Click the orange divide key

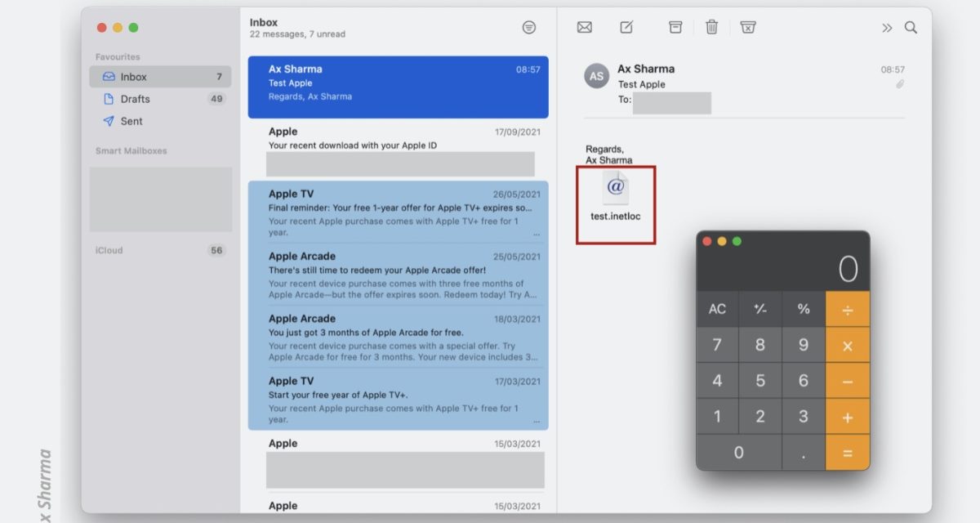[x=847, y=309]
